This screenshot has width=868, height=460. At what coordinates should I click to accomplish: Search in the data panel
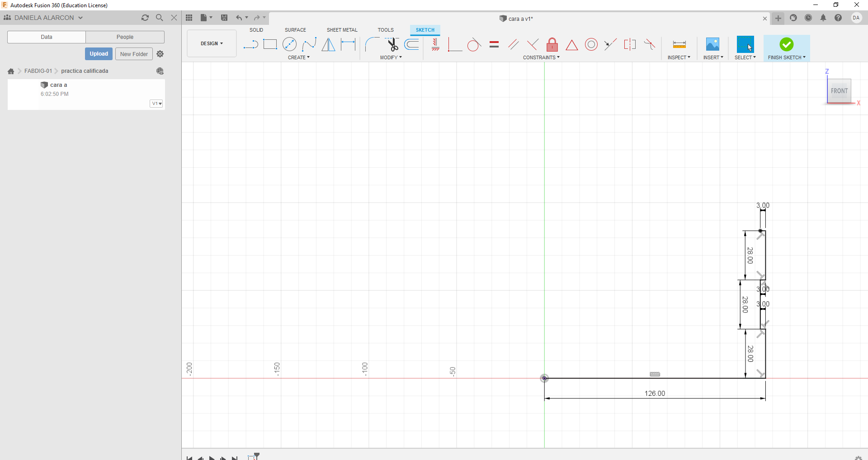click(159, 18)
